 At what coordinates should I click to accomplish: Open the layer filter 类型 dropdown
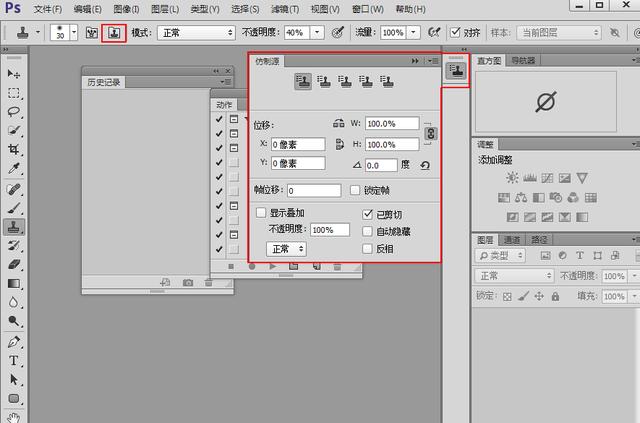tap(500, 256)
